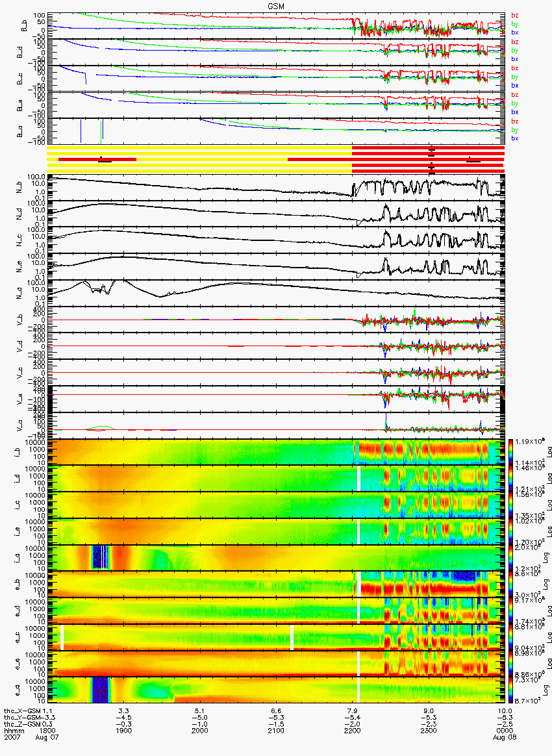
Task: Click the -4.5 Y-GSM position value
Action: click(x=124, y=718)
